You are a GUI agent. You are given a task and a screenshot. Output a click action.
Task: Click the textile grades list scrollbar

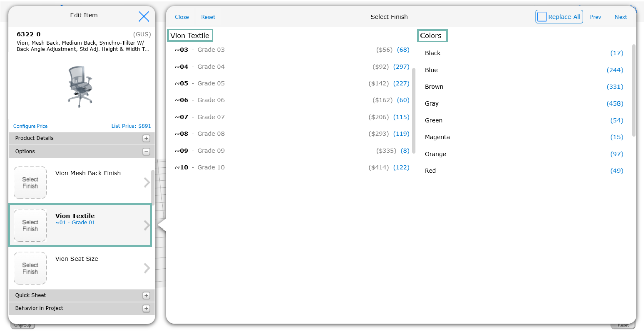click(414, 110)
